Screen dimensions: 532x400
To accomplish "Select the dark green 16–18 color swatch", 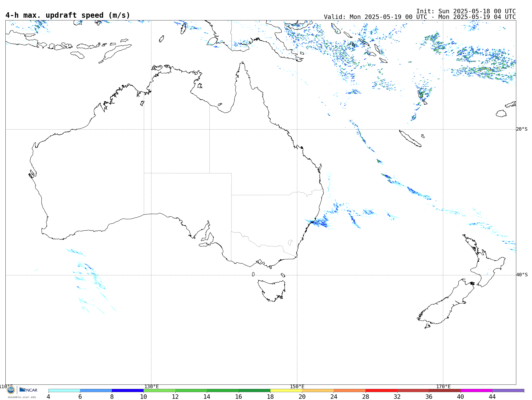I will (x=254, y=391).
